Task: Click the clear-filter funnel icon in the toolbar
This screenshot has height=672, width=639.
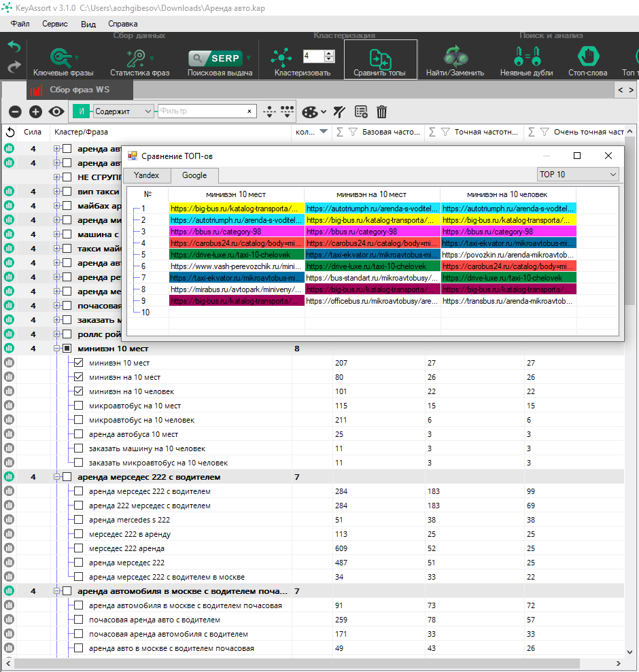Action: click(x=339, y=112)
